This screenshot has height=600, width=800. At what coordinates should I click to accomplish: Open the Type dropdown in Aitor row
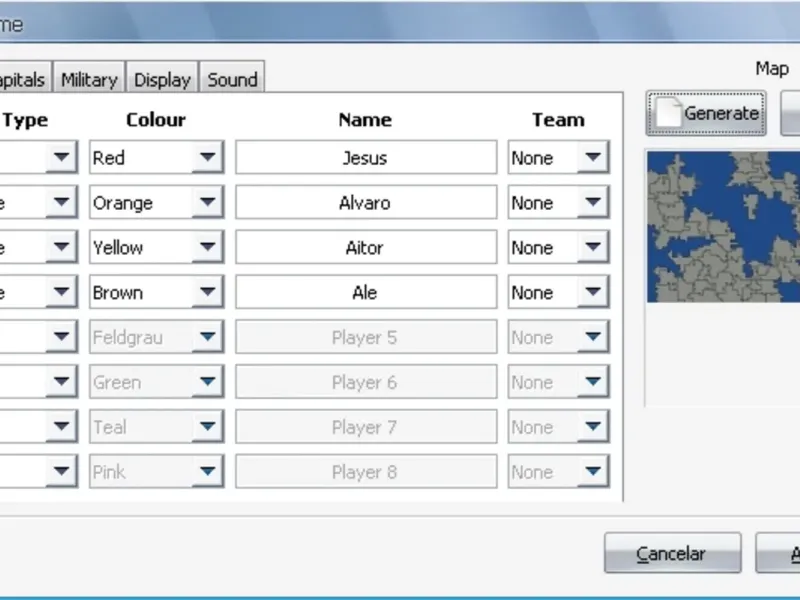coord(39,247)
